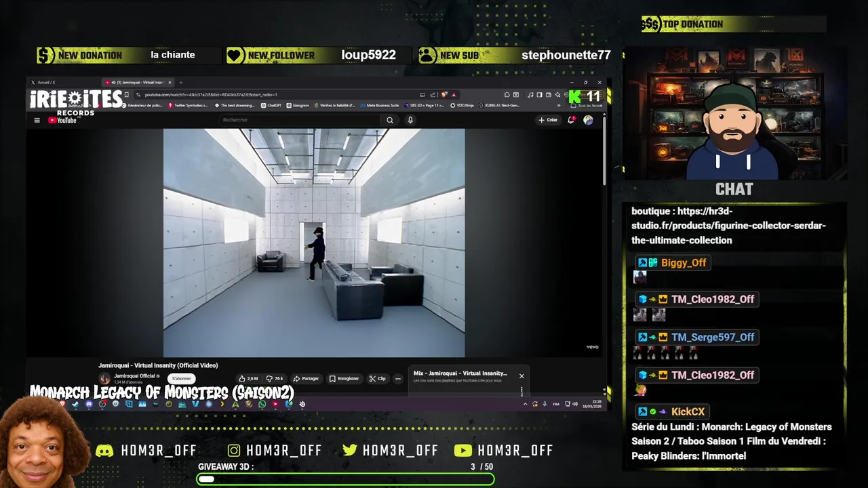Expand the bookmarks overflow chevron
The height and width of the screenshot is (488, 868).
pos(558,106)
